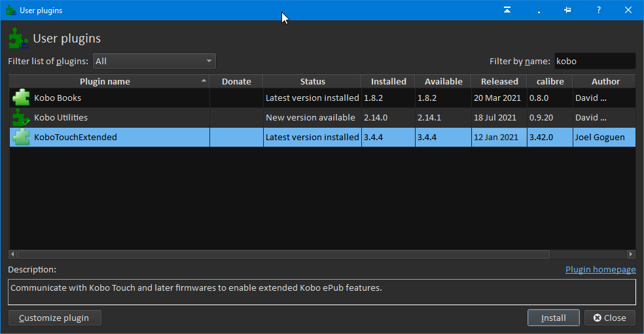Sort by Status column header
This screenshot has width=644, height=334.
click(x=312, y=81)
